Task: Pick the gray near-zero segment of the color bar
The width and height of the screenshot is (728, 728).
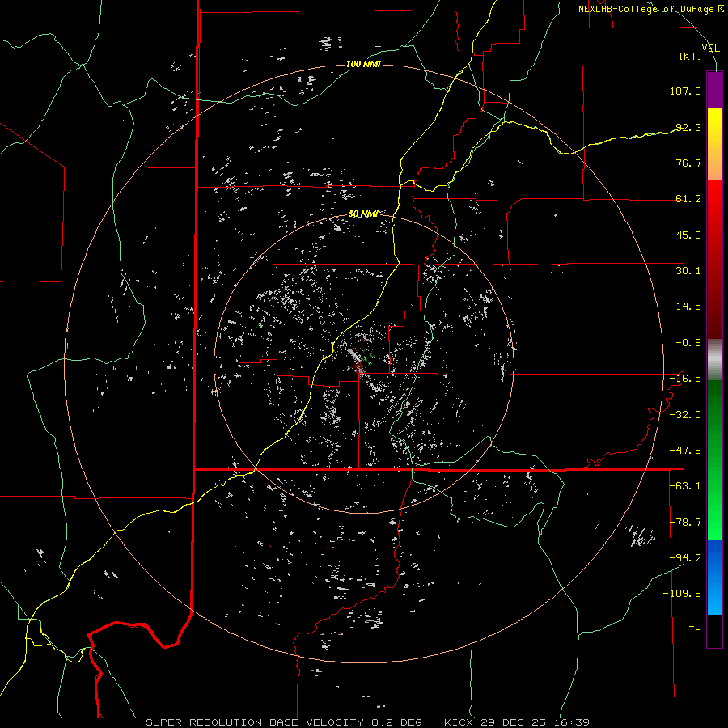Action: point(714,360)
